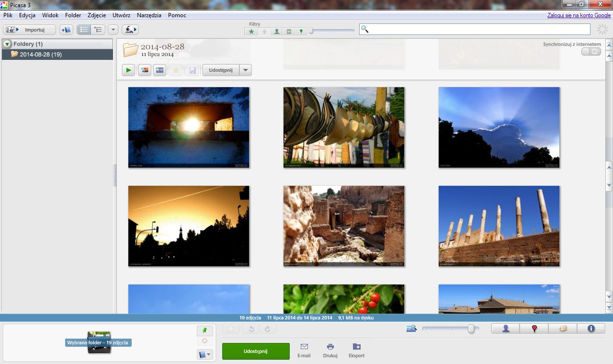
Task: Open the Folder menu
Action: [x=73, y=15]
